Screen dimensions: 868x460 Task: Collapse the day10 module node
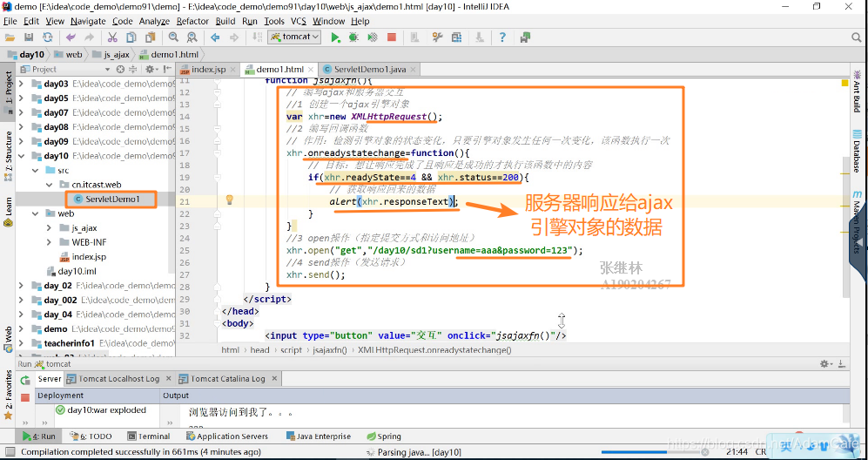[21, 156]
